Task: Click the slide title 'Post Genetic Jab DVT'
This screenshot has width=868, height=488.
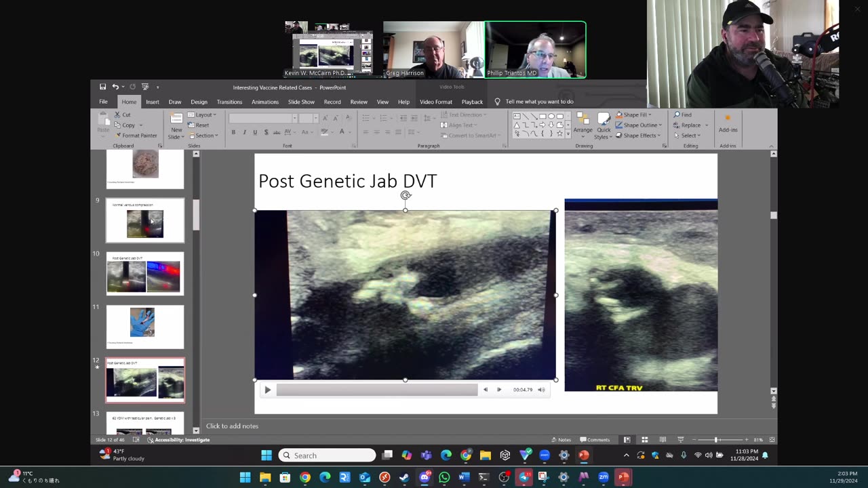Action: (347, 181)
